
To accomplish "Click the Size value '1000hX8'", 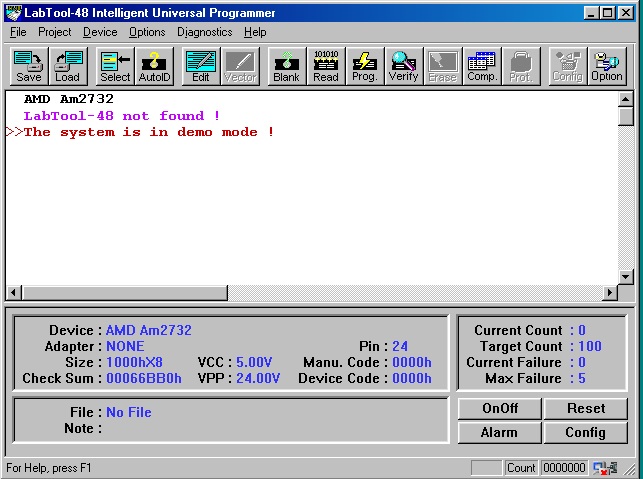I will point(135,362).
